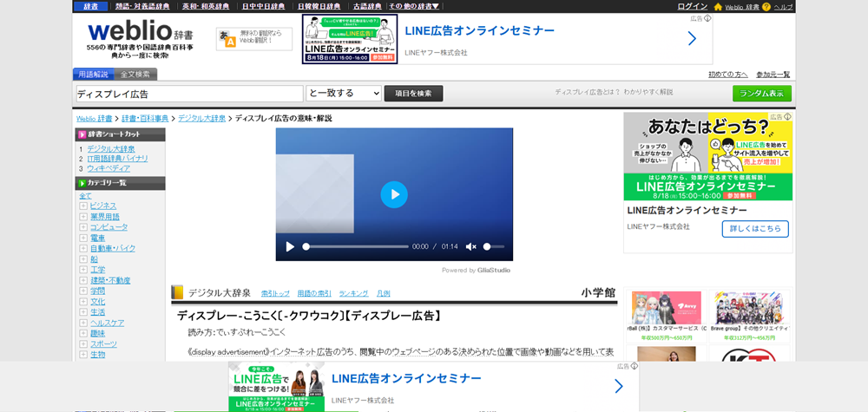868x412 pixels.
Task: Open 古語辞典 from top bar
Action: pos(367,7)
